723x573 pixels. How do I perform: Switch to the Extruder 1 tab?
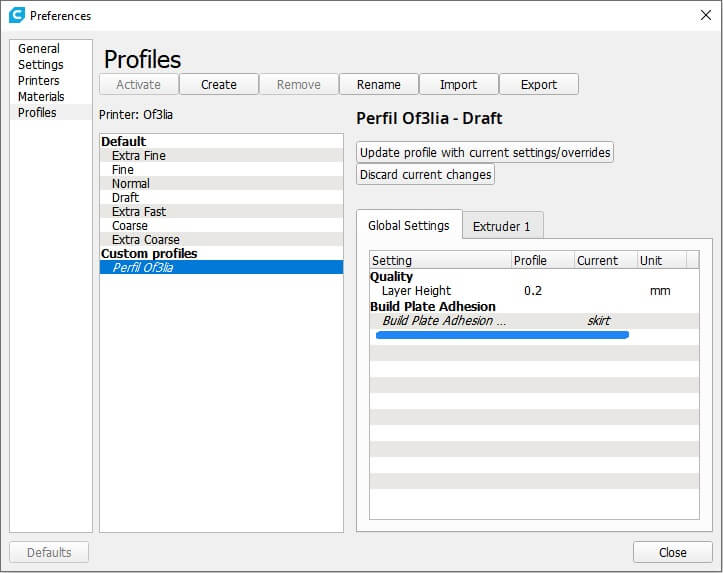501,226
